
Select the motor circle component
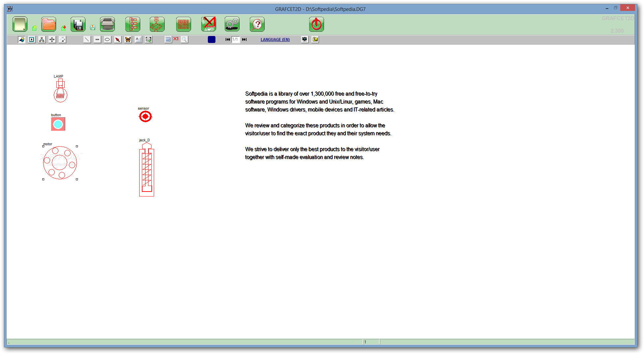60,163
